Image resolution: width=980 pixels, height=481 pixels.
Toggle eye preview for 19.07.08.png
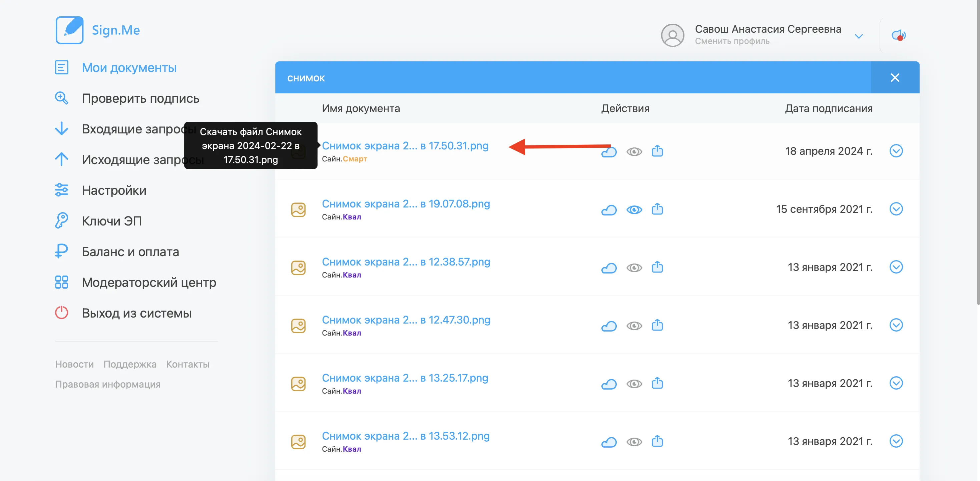tap(634, 210)
